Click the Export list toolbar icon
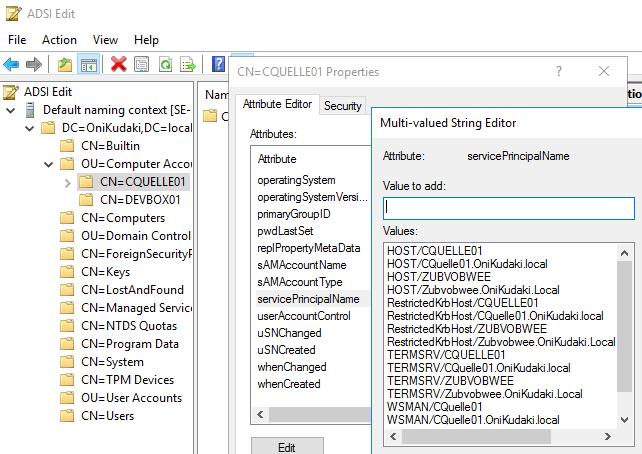 click(x=187, y=64)
